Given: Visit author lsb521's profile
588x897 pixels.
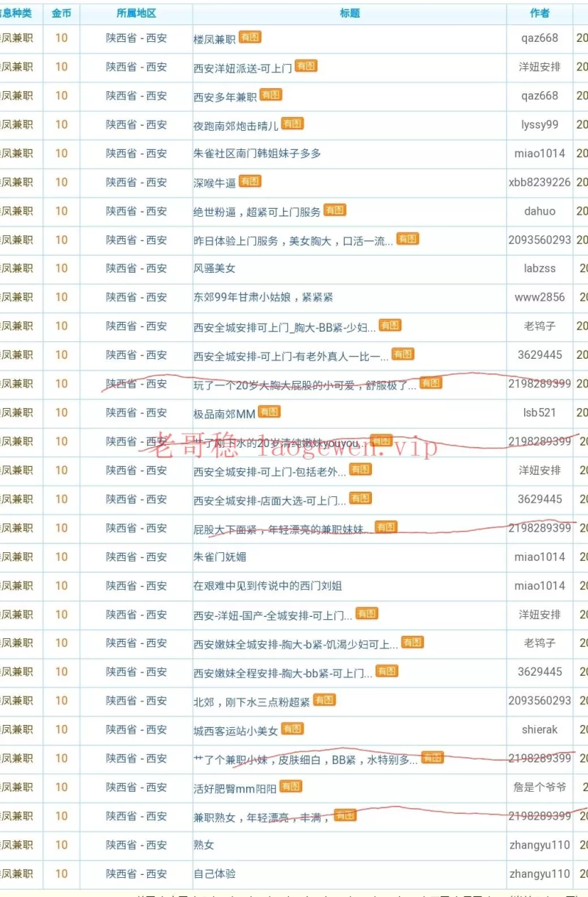Looking at the screenshot, I should (539, 412).
